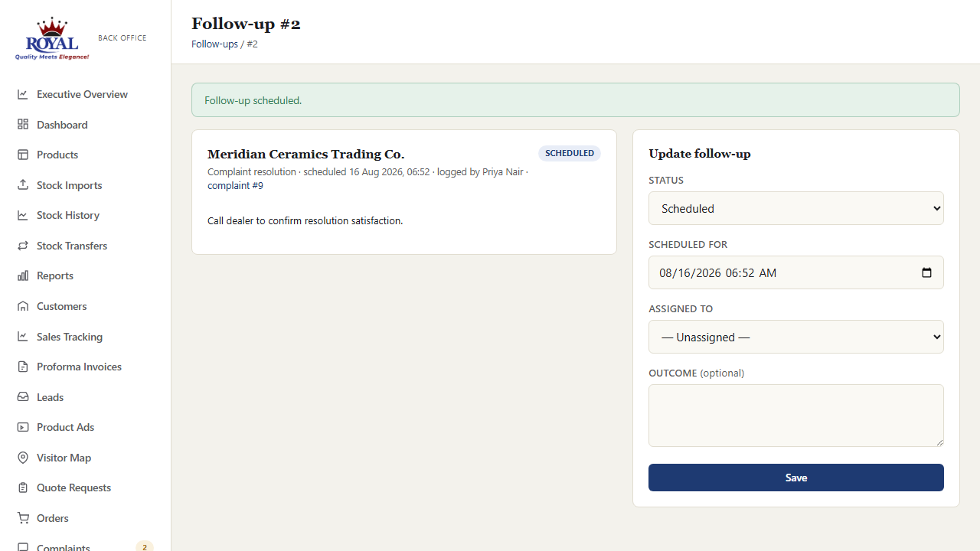Click the Reports bar-chart icon
Viewport: 980px width, 551px height.
[x=23, y=275]
